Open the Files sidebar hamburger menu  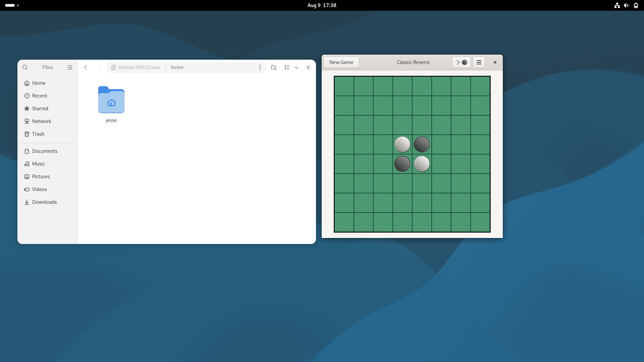70,67
